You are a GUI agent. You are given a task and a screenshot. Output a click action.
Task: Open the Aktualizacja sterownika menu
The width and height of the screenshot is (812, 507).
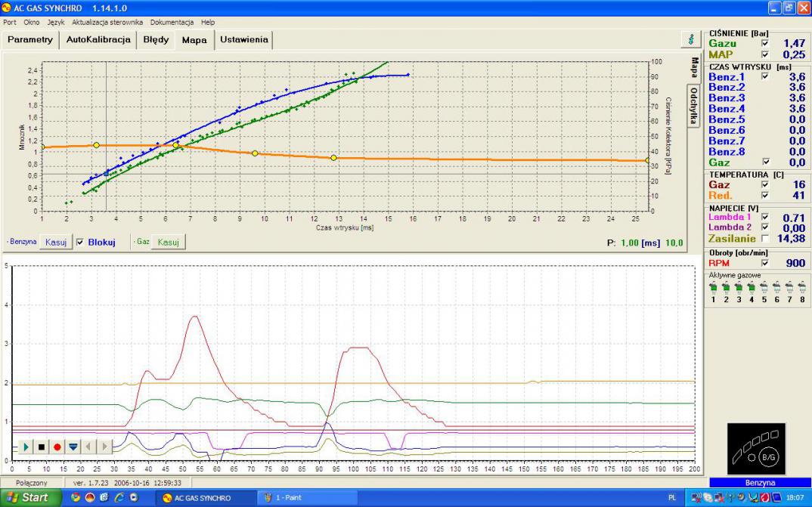click(108, 23)
